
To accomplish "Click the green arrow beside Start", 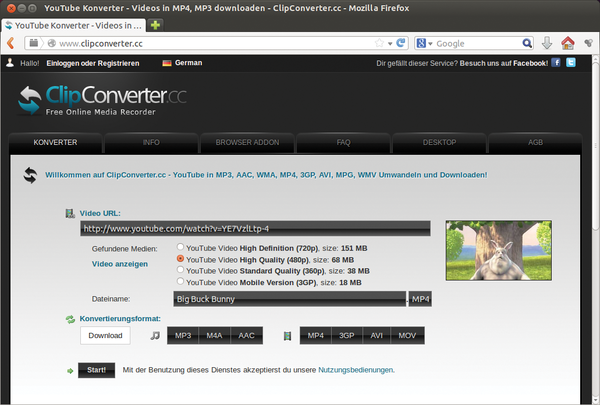I will pyautogui.click(x=70, y=371).
